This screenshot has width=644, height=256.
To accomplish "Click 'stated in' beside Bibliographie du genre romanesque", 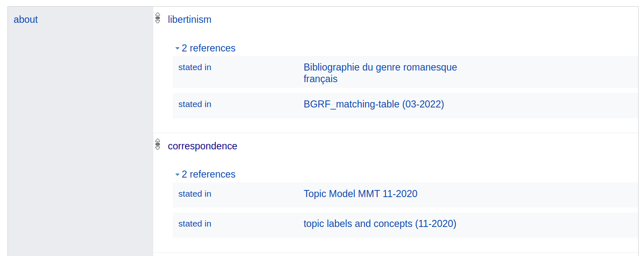I will [x=195, y=67].
